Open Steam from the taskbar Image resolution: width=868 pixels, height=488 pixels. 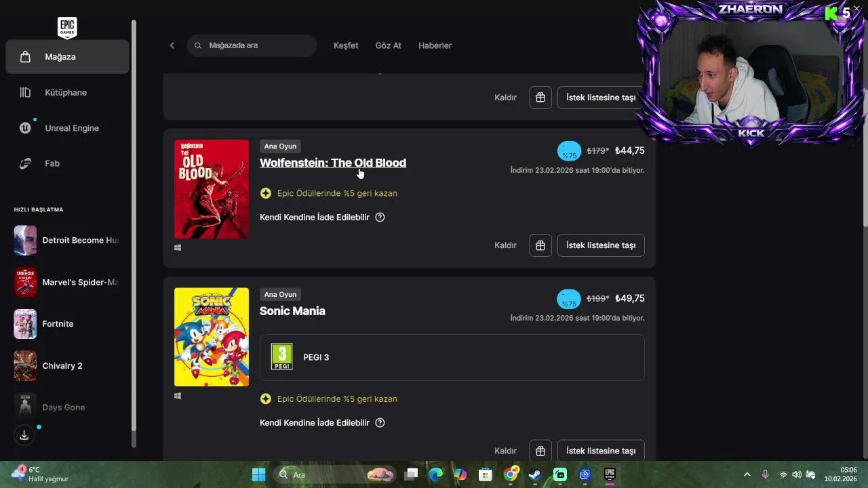tap(535, 474)
